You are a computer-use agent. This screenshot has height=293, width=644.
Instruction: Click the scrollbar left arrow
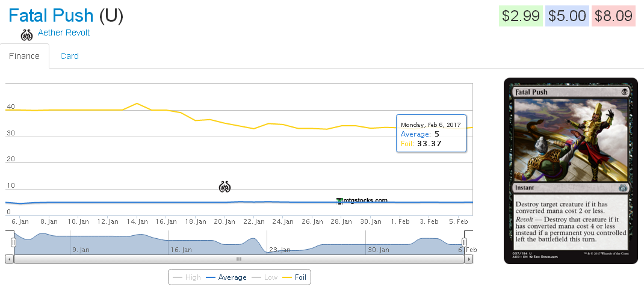10,259
